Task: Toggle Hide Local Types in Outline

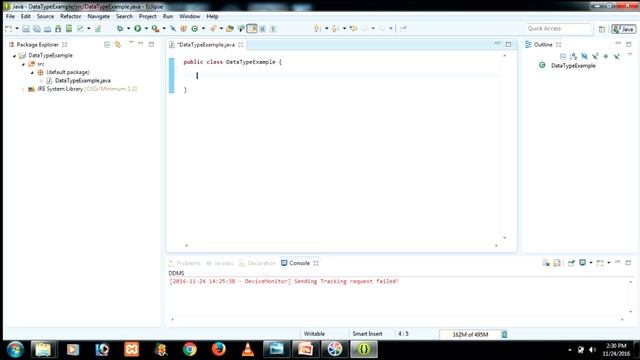Action: [617, 56]
